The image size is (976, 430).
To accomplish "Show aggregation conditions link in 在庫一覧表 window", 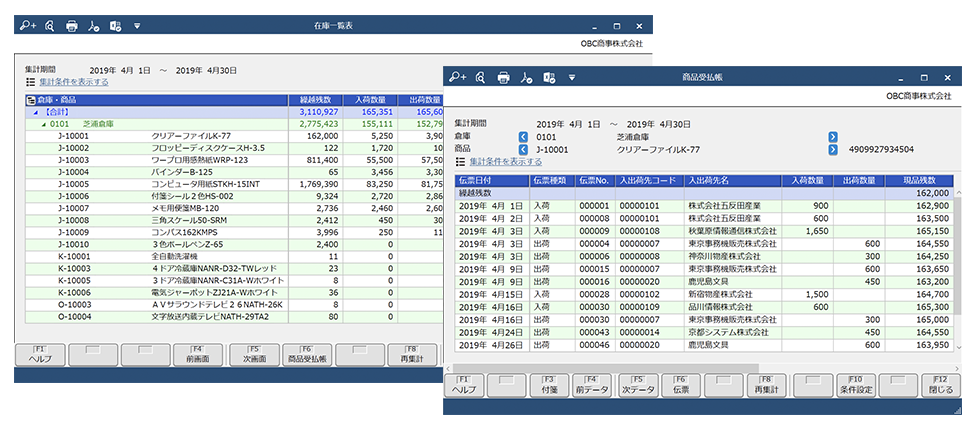I will pos(74,82).
